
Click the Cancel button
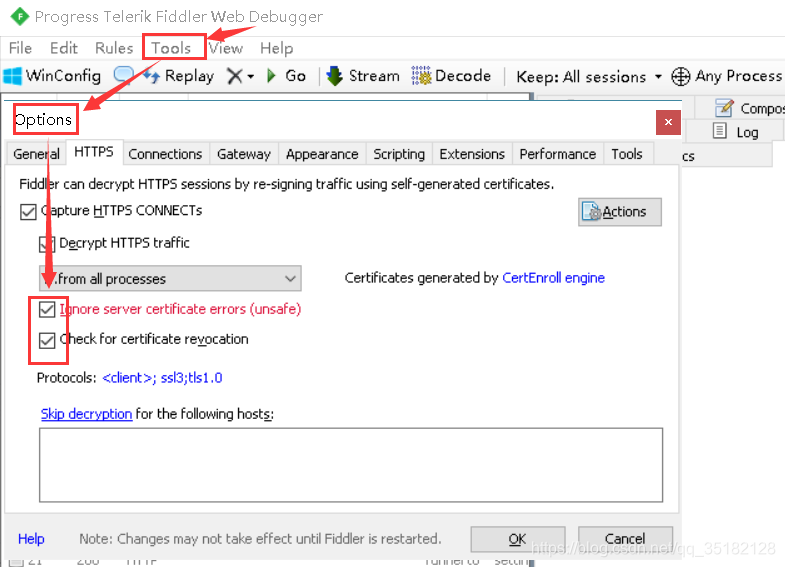point(625,539)
